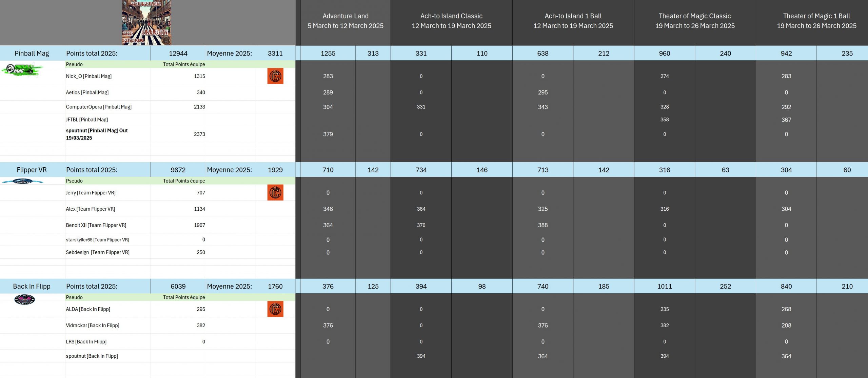
Task: Select Pinball Mag points total value 12944
Action: (178, 53)
